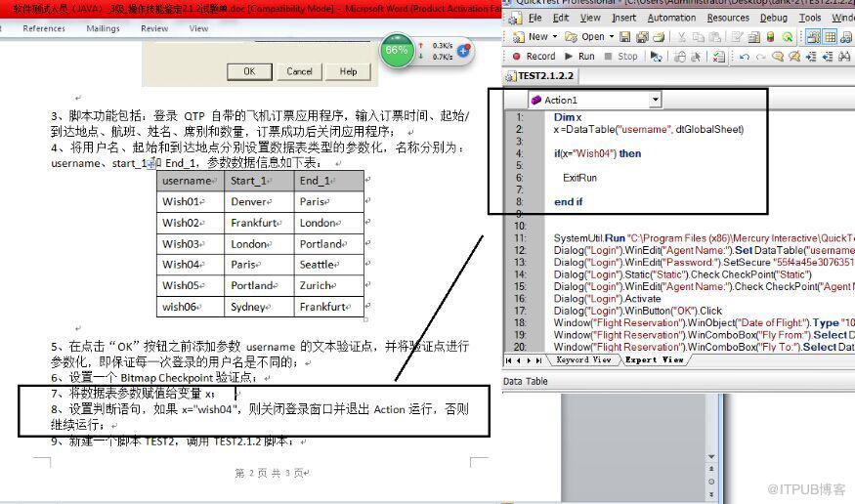Viewport: 855px width, 504px height.
Task: Toggle the highlighted pane icon left of grid
Action: [x=812, y=36]
